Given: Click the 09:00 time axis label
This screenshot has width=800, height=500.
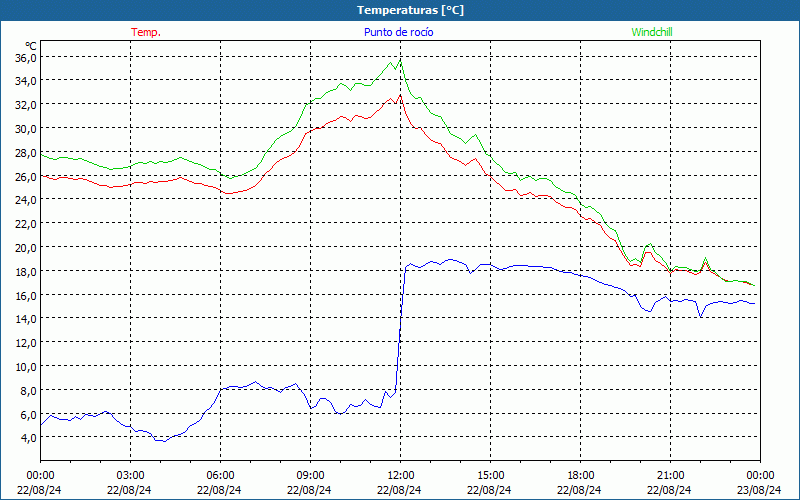Looking at the screenshot, I should 310,476.
